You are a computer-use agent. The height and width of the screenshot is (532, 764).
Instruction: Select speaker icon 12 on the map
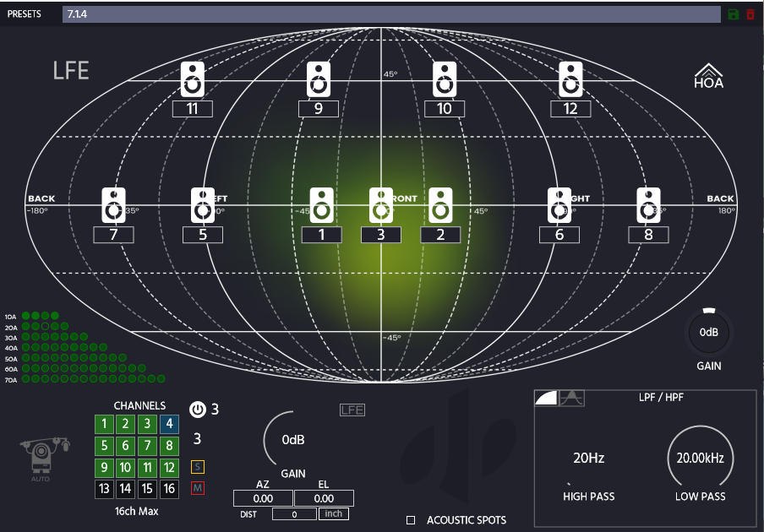(570, 79)
